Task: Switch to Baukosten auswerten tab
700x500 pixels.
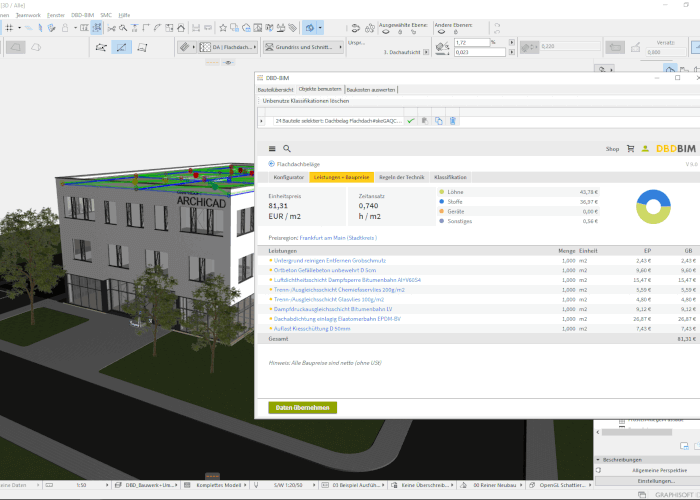Action: click(x=371, y=90)
